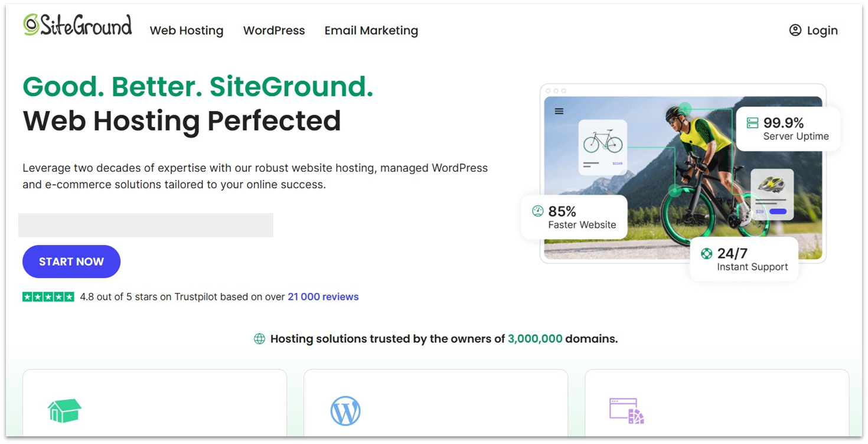Click the hamburger menu in hero image

click(559, 111)
